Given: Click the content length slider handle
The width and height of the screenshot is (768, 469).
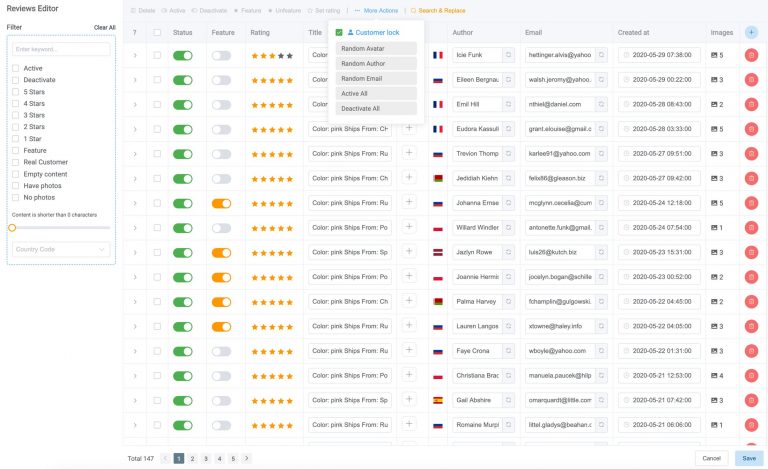Looking at the screenshot, I should pos(12,228).
